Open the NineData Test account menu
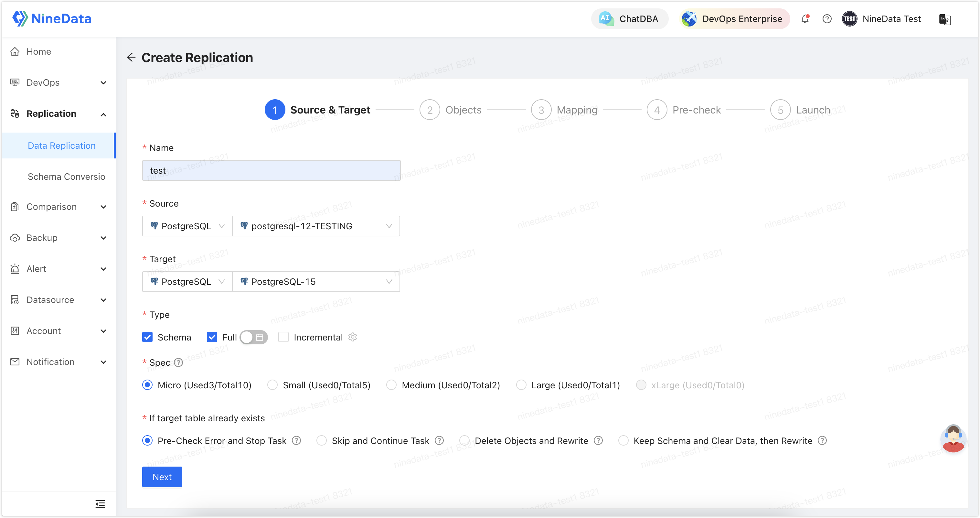 pos(881,19)
